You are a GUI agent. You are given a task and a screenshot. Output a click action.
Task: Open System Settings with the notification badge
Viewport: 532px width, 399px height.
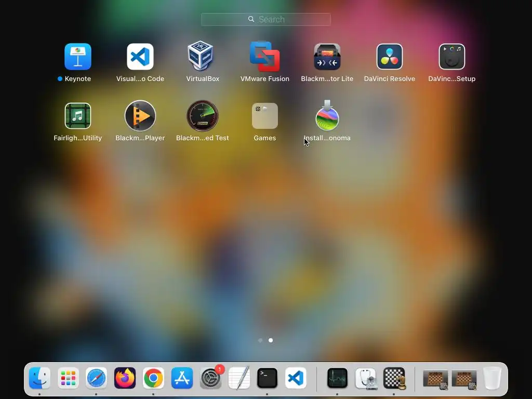click(210, 378)
